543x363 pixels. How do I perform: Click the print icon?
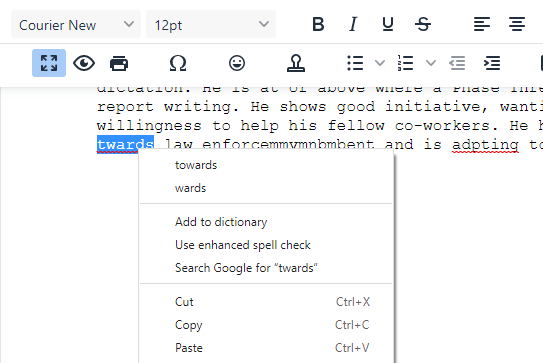pos(119,63)
